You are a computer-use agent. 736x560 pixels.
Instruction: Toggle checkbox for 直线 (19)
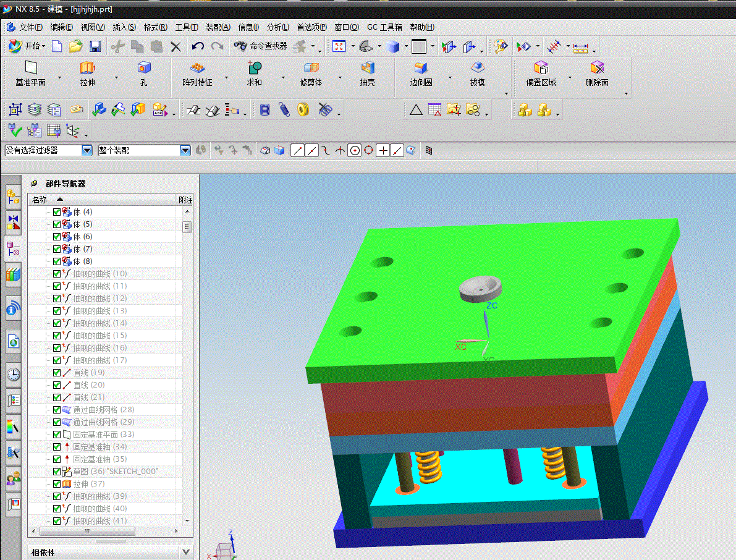pos(57,373)
